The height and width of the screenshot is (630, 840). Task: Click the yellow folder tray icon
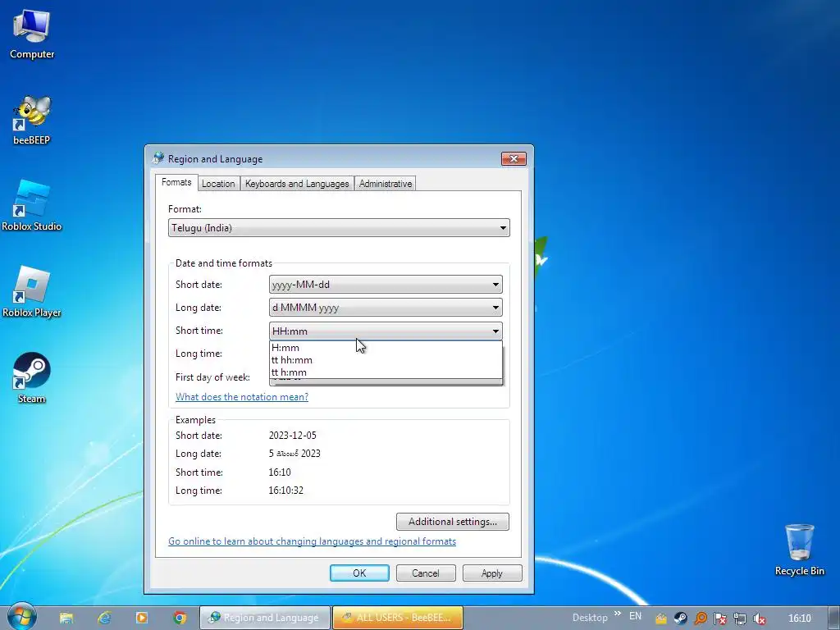(x=661, y=619)
